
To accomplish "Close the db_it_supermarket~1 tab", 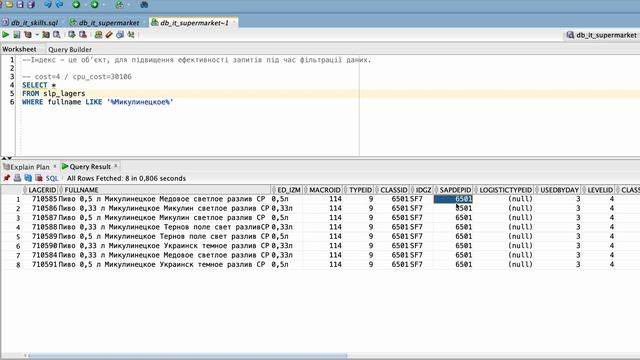I will pyautogui.click(x=235, y=23).
